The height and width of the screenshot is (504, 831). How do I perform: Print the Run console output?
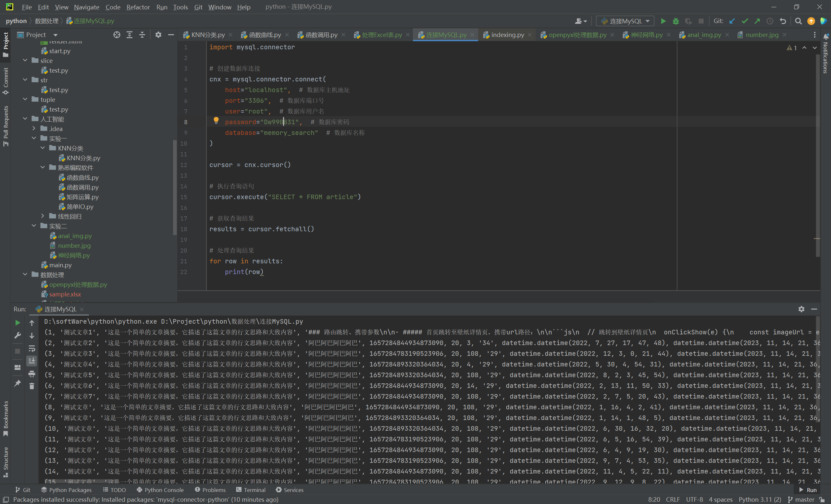click(32, 374)
